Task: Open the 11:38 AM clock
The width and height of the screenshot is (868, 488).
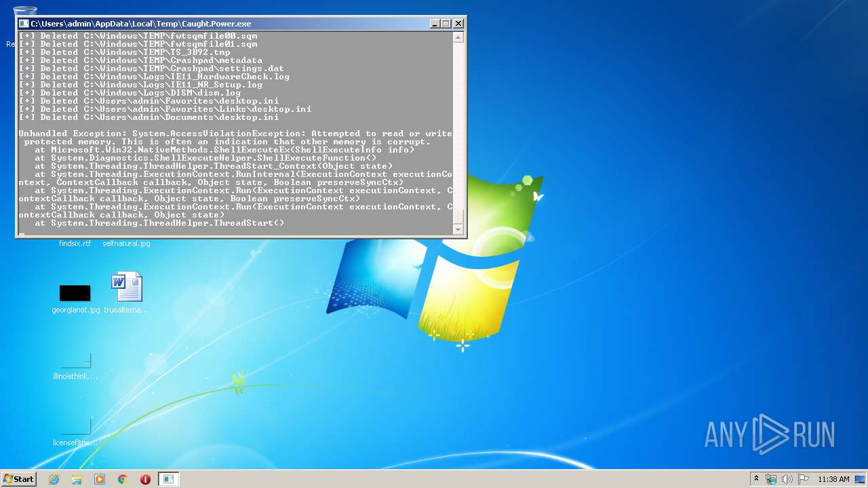Action: [x=833, y=479]
